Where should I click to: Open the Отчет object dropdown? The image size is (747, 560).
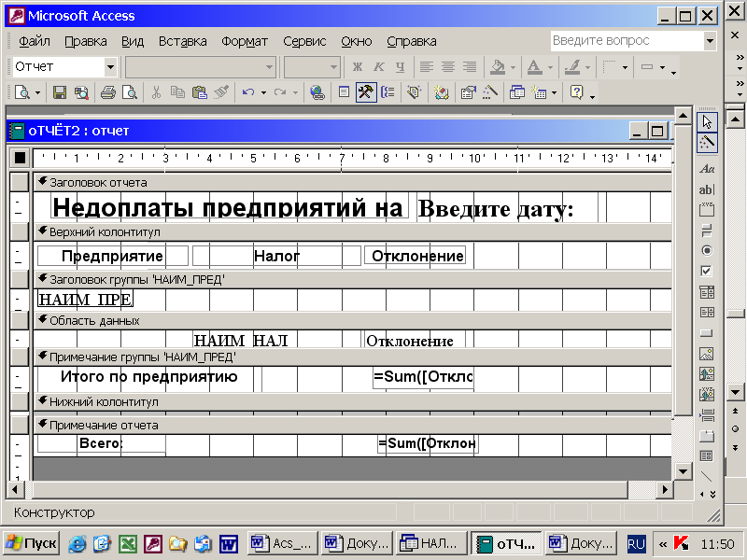point(110,67)
